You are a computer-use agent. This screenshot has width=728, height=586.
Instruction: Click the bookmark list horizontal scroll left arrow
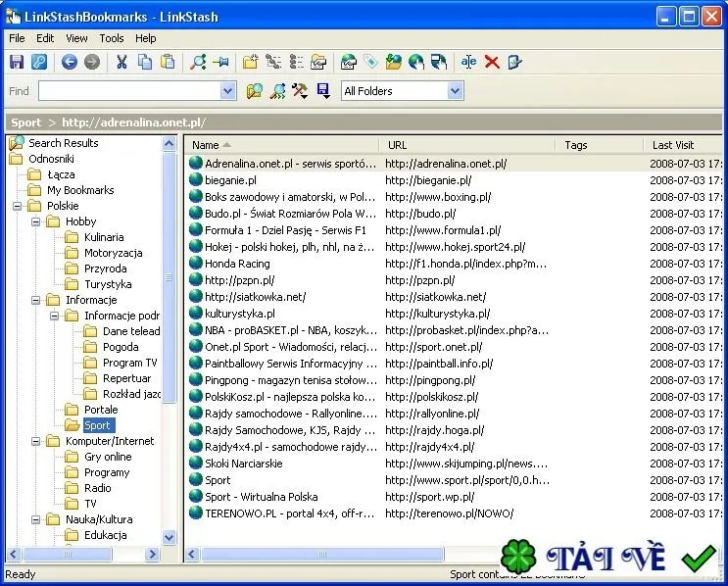(x=193, y=554)
